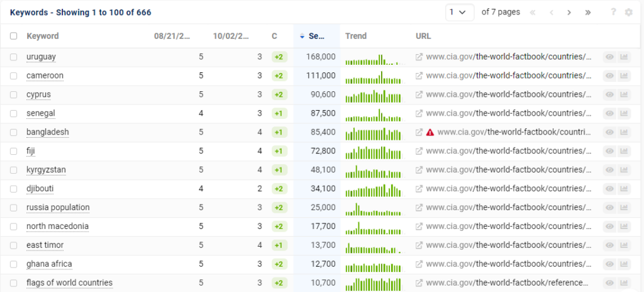Sort by Search volume column header
The width and height of the screenshot is (644, 292).
pos(316,36)
